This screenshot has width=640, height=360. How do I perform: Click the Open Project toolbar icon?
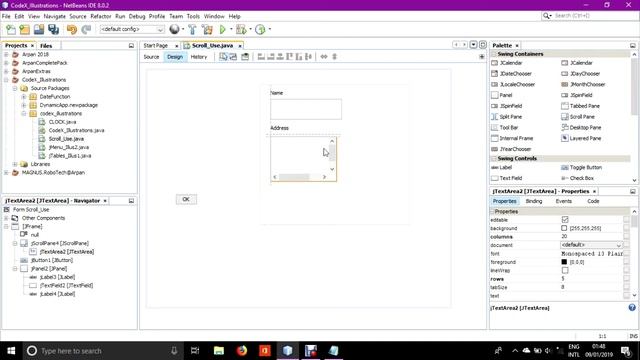39,29
